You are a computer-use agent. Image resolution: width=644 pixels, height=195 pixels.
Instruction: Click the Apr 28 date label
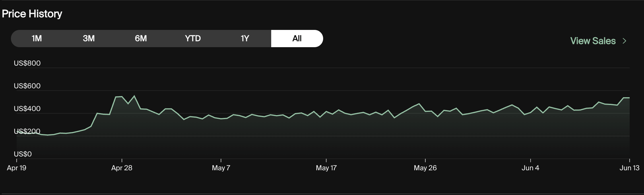[122, 168]
